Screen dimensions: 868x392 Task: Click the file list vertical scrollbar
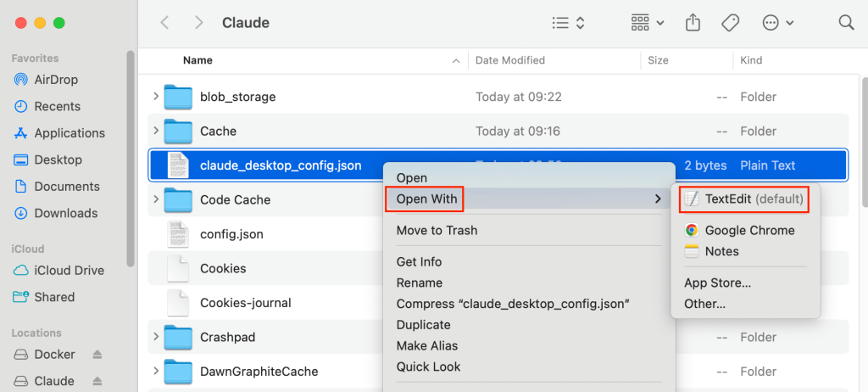pos(864,141)
